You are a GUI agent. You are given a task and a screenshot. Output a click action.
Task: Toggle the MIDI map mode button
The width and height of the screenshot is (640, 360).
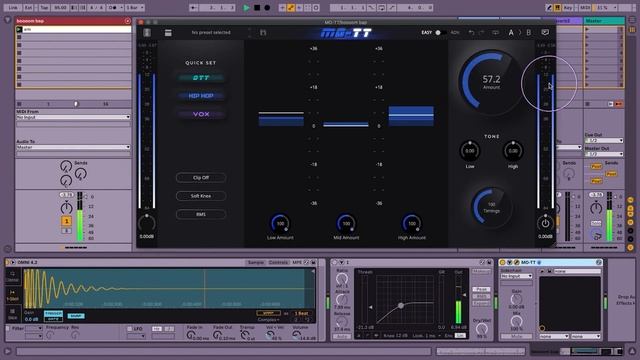[585, 7]
